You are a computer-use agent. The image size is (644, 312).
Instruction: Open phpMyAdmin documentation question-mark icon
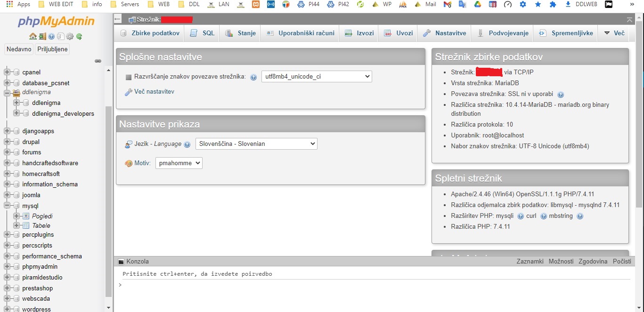coord(51,36)
